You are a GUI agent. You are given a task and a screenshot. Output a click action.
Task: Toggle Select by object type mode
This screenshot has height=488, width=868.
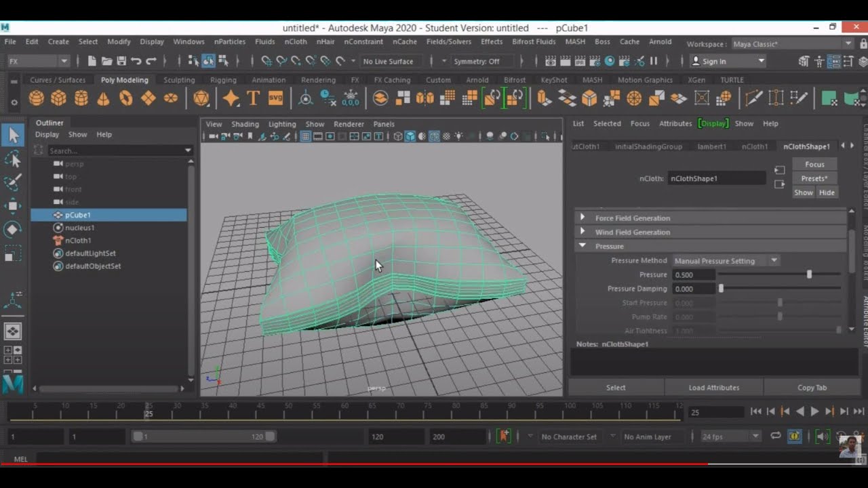(208, 61)
